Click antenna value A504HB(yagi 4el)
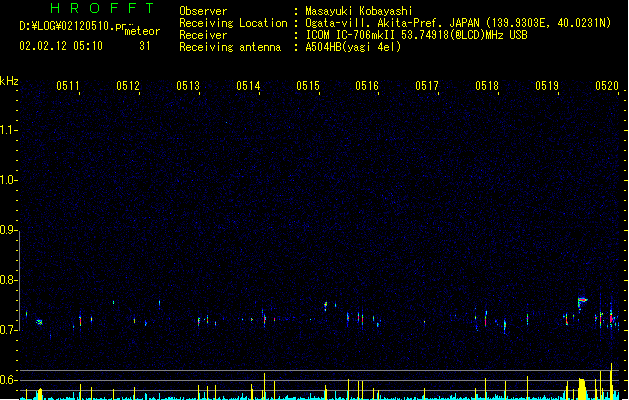The width and height of the screenshot is (629, 400). [353, 47]
